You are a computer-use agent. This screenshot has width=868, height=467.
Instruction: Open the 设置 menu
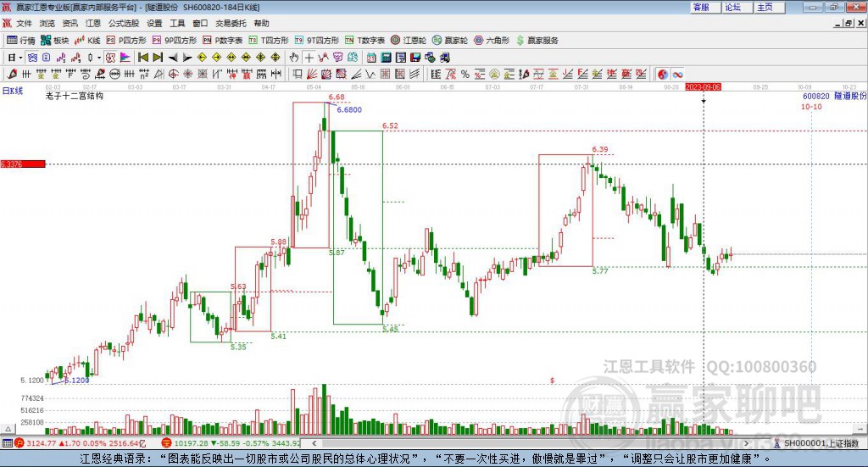click(154, 23)
